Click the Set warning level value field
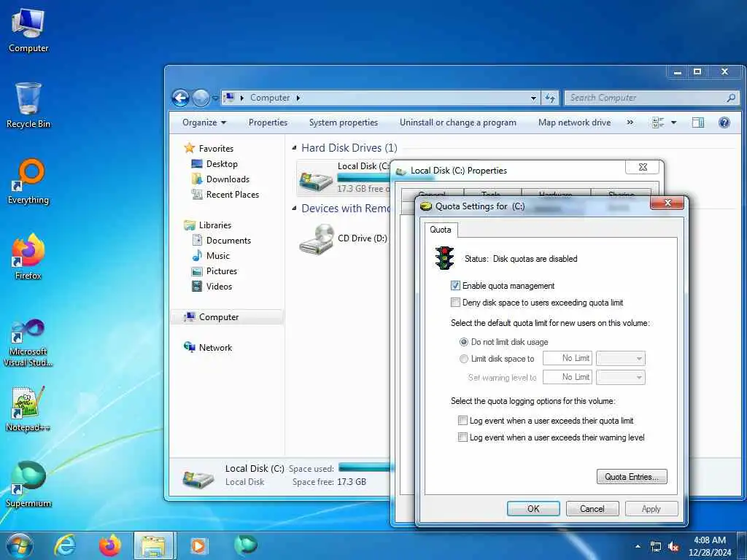Screen dimensions: 747x560 568,377
